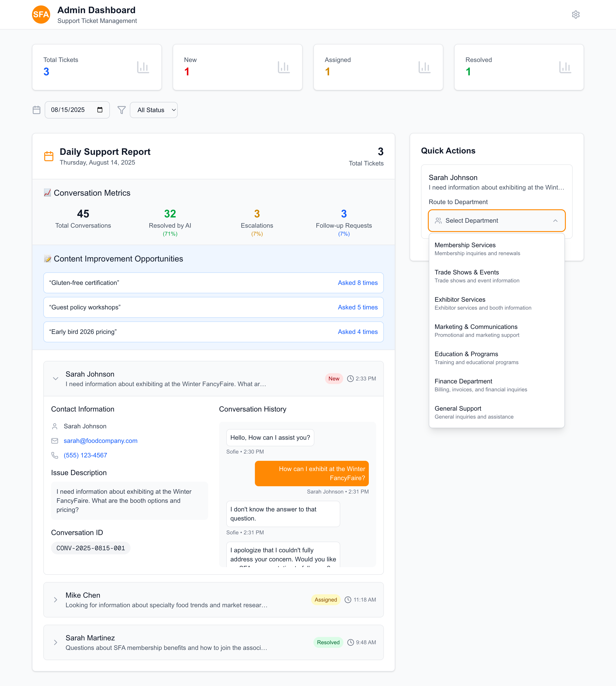Click the orange SFA logo
This screenshot has height=686, width=616.
tap(41, 15)
